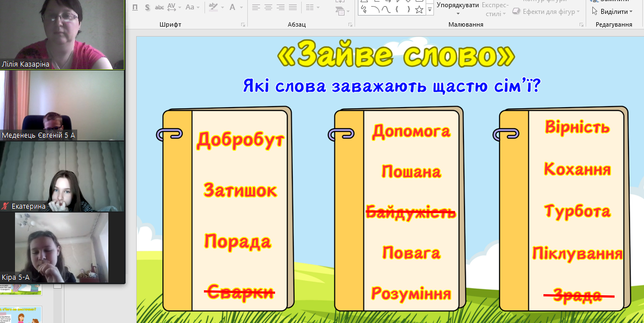644x323 pixels.
Task: Align text to the right
Action: click(x=281, y=7)
